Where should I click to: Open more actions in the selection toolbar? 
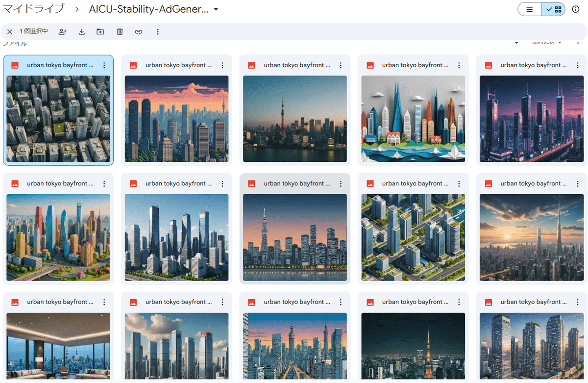pyautogui.click(x=158, y=32)
